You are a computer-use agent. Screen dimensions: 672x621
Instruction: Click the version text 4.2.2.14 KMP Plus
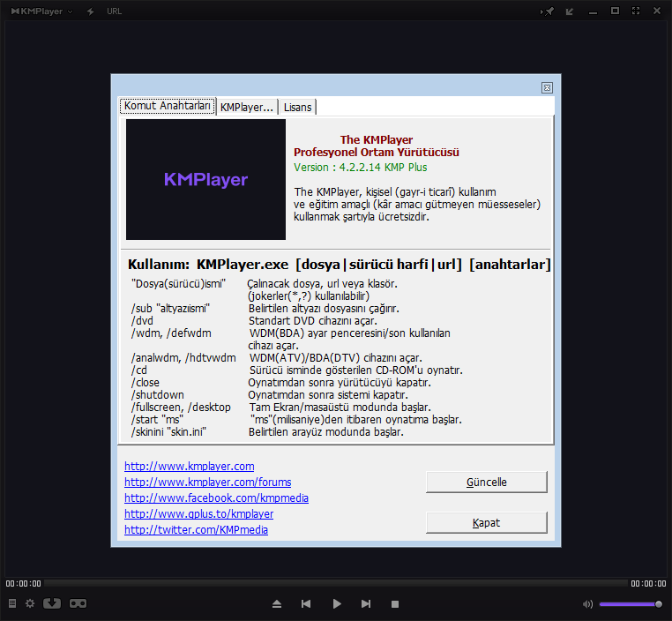(x=361, y=167)
